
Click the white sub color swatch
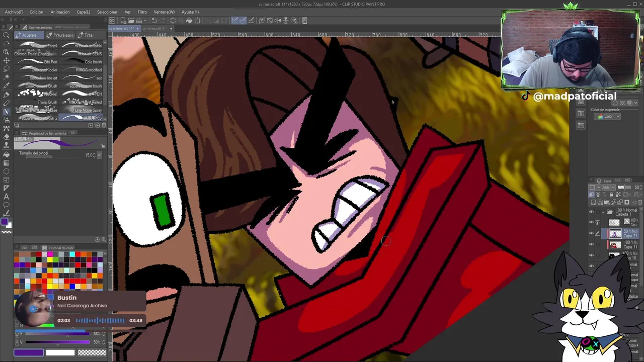point(60,352)
